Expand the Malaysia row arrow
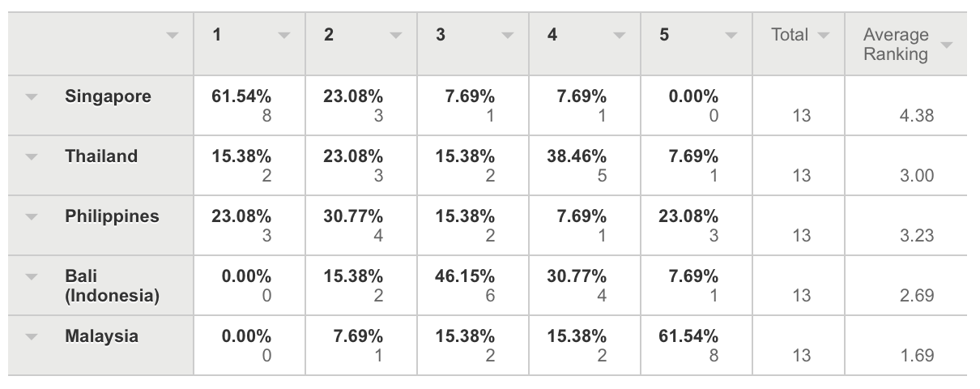This screenshot has width=980, height=389. click(x=32, y=336)
